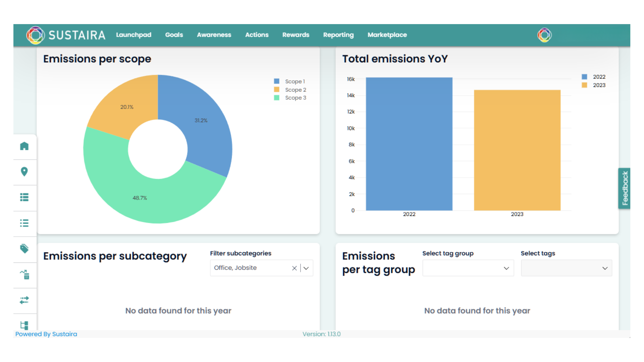This screenshot has width=644, height=362.
Task: Select the hierarchy icon at the sidebar bottom
Action: click(24, 325)
